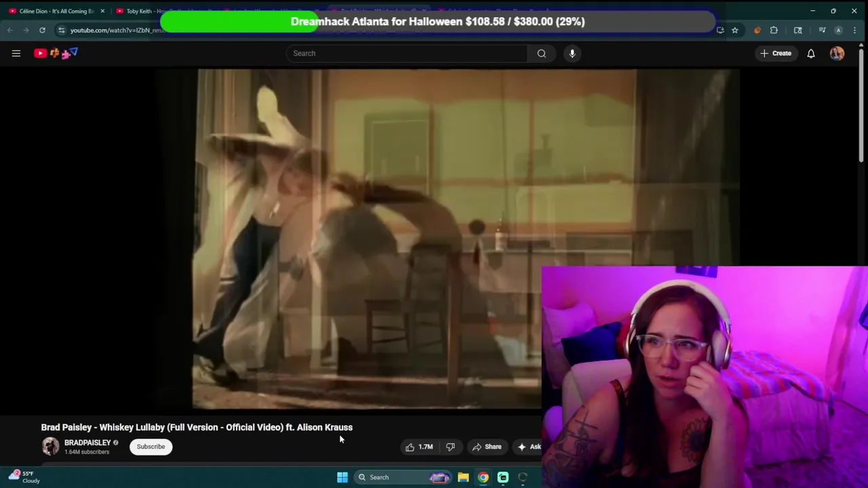The image size is (868, 488).
Task: Open the notifications bell
Action: (811, 54)
